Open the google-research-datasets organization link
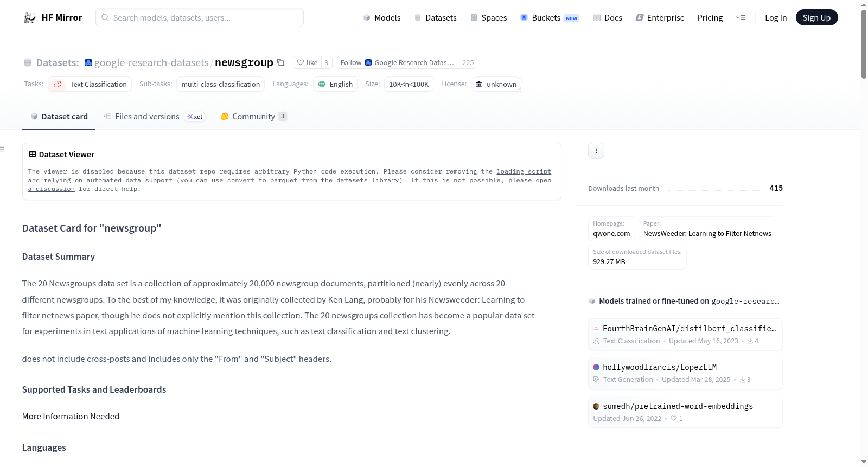The image size is (868, 467). [x=151, y=63]
